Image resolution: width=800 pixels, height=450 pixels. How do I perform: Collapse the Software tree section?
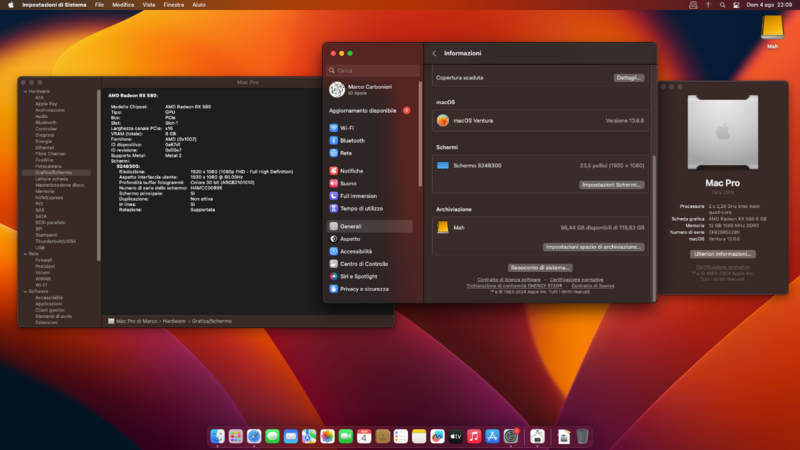[x=23, y=291]
